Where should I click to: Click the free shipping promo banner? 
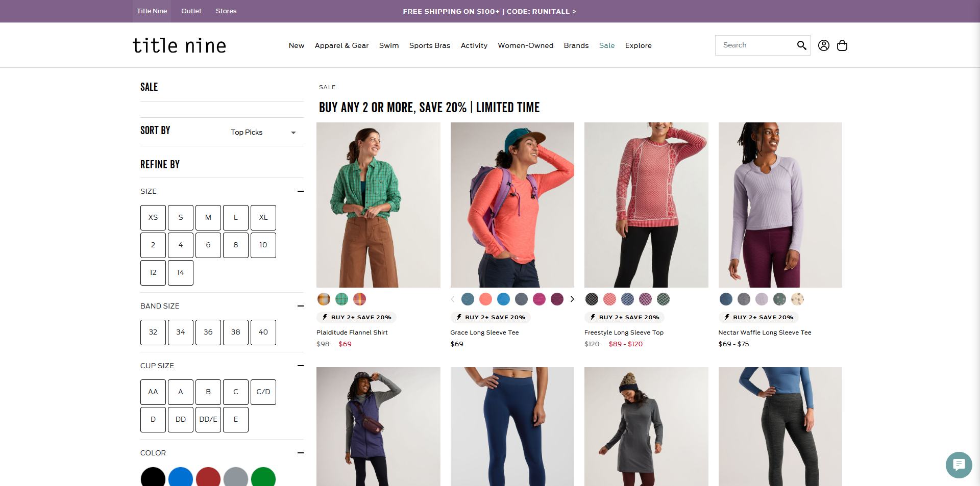489,11
